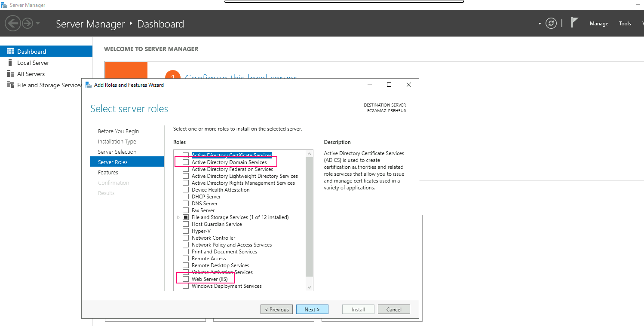644x326 pixels.
Task: Check the DHCP Server checkbox
Action: click(186, 197)
